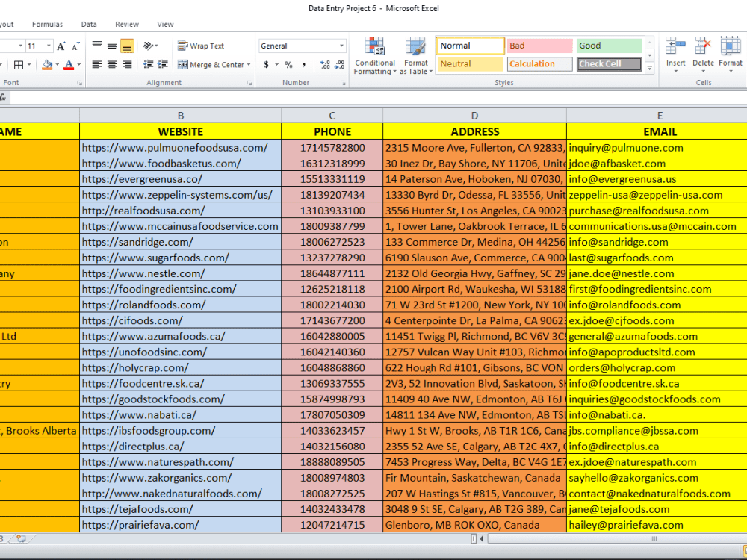Apply Middle Align to the cell

(x=112, y=46)
